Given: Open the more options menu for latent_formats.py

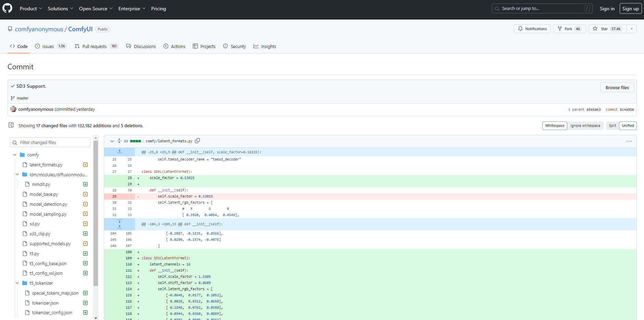Looking at the screenshot, I should (629, 141).
